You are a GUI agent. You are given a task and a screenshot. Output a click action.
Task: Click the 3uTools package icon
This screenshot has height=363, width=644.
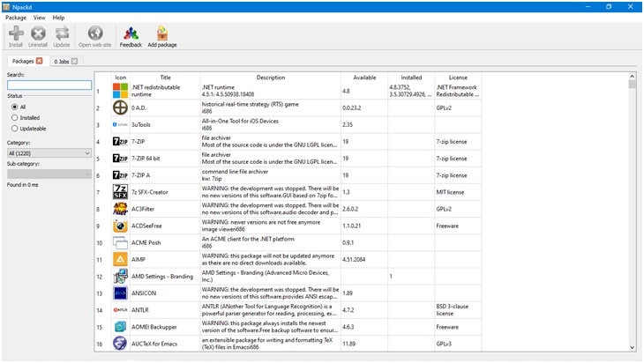pyautogui.click(x=120, y=124)
